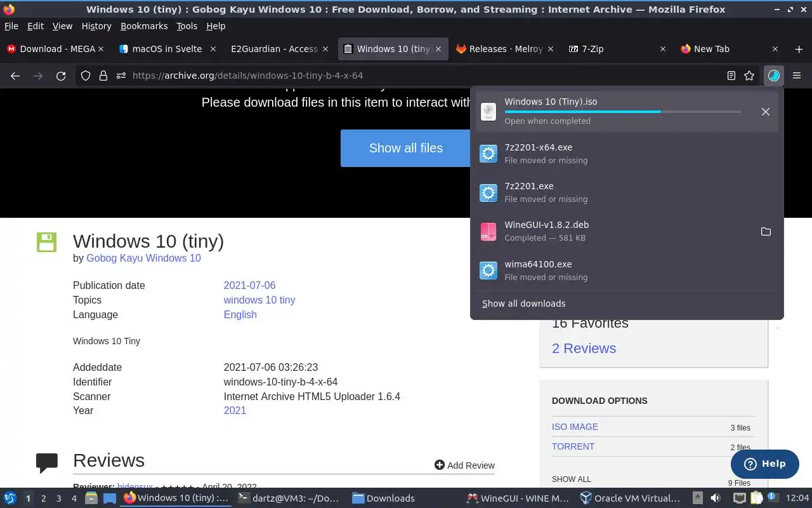Image resolution: width=812 pixels, height=508 pixels.
Task: Reload the current page
Action: (x=61, y=76)
